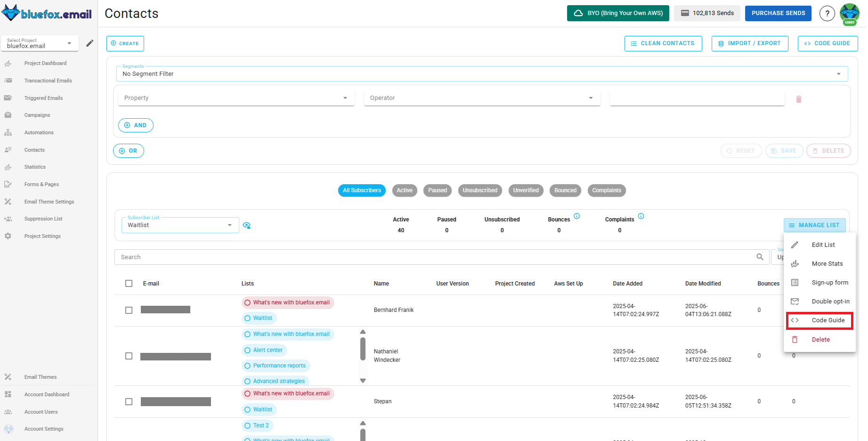868x441 pixels.
Task: Tick the checkbox for Stepan's row
Action: click(x=129, y=401)
